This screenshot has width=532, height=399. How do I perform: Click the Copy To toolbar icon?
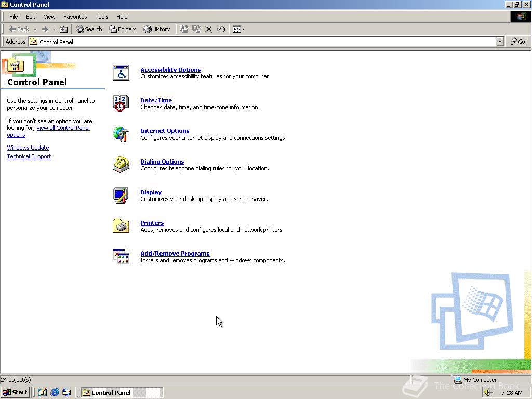tap(196, 29)
